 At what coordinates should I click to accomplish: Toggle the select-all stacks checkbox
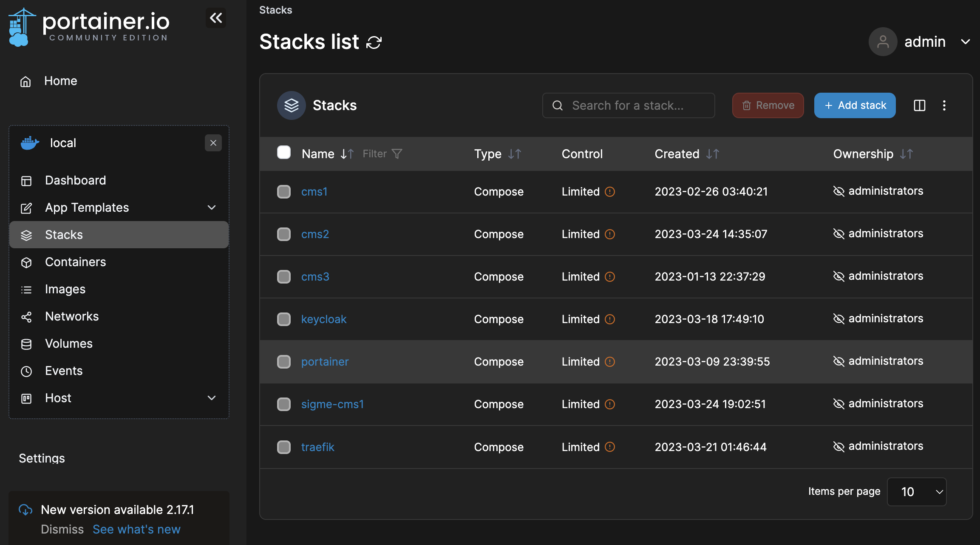click(x=284, y=152)
